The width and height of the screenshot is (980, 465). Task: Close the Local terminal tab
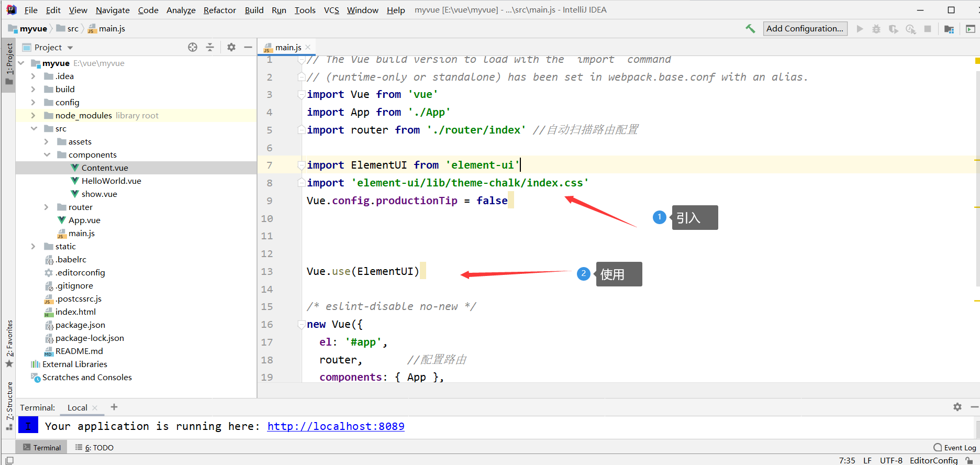pyautogui.click(x=95, y=408)
